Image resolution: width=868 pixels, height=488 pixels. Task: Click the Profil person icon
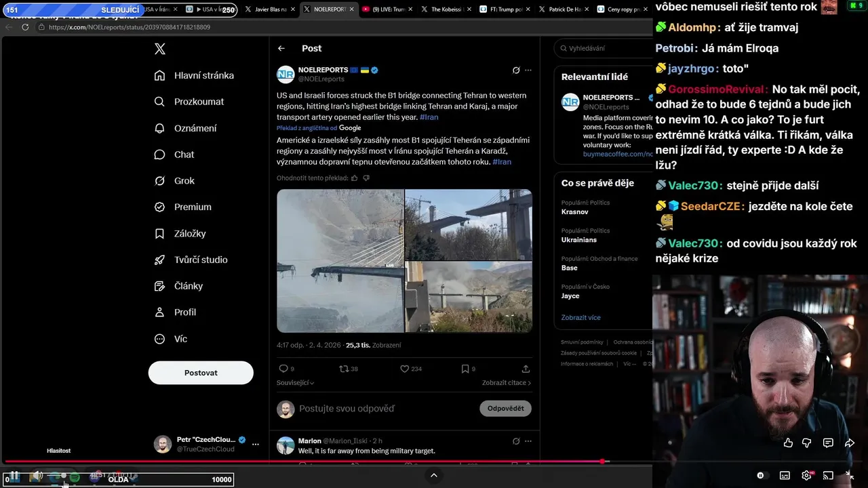pyautogui.click(x=159, y=312)
